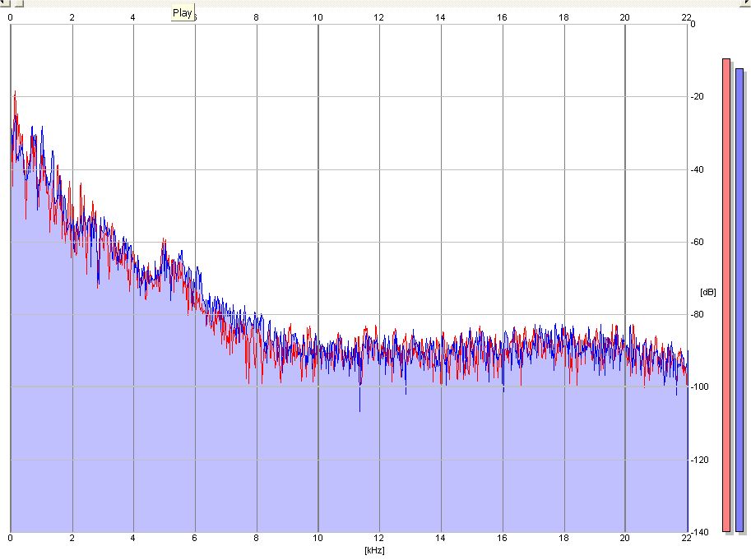Click the blue right-channel level meter

click(739, 300)
